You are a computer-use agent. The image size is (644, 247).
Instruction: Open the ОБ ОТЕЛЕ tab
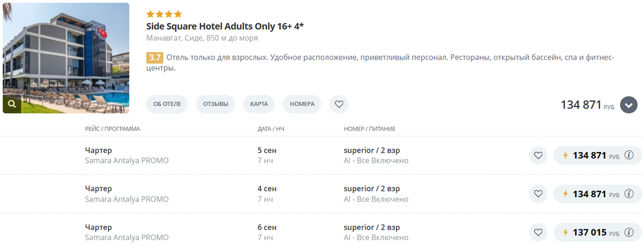tap(167, 104)
